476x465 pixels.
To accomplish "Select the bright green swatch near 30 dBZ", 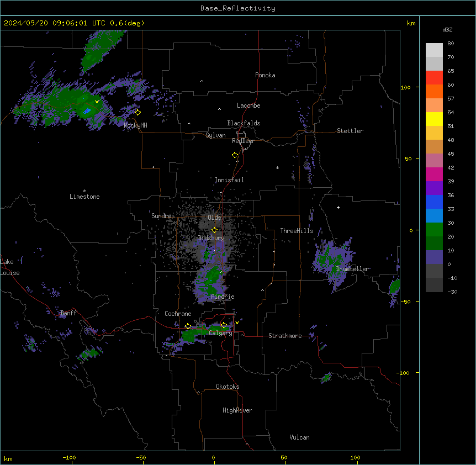I will coord(434,230).
